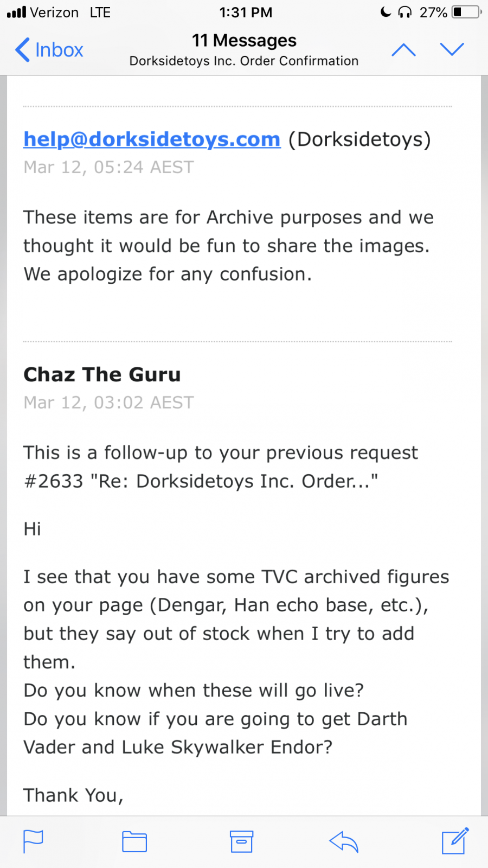Go to previous message with up arrow
This screenshot has height=868, width=488.
tap(403, 50)
